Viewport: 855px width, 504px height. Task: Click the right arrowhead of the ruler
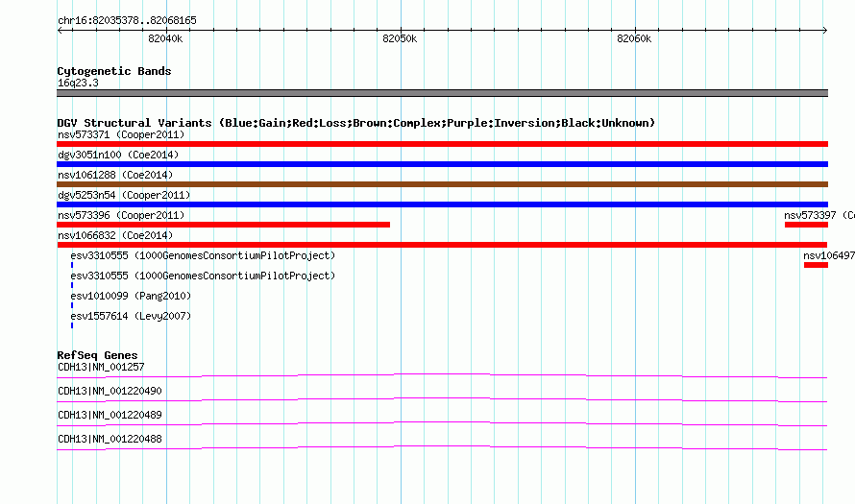(x=825, y=30)
